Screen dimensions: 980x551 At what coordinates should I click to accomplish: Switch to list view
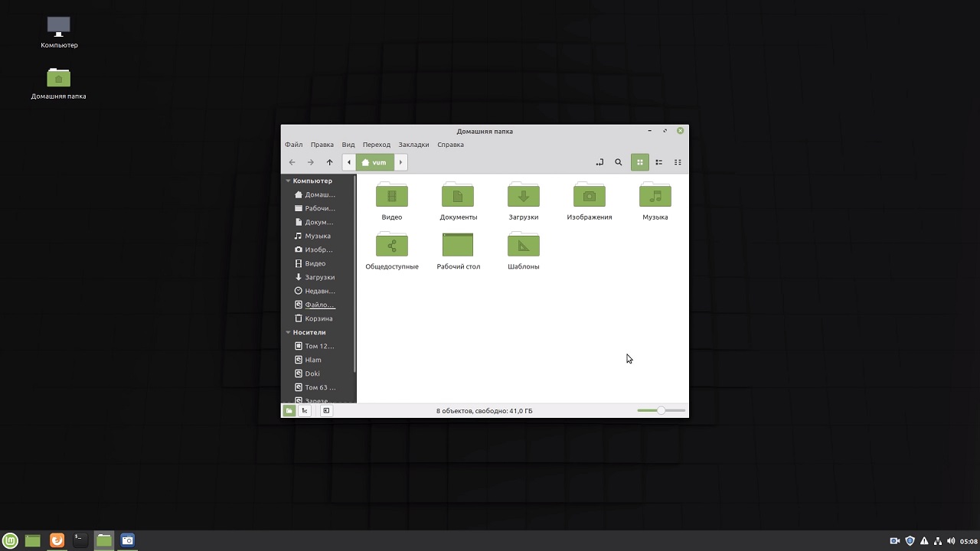click(658, 162)
